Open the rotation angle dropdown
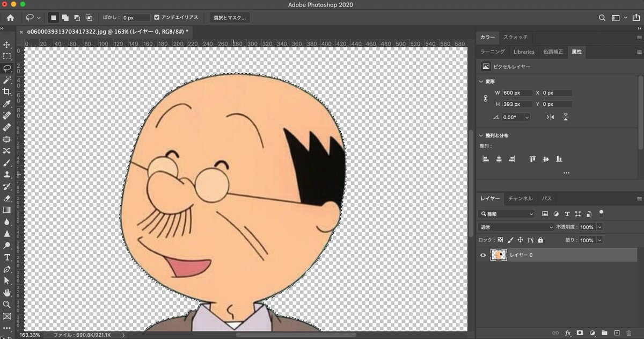The image size is (644, 339). 527,117
